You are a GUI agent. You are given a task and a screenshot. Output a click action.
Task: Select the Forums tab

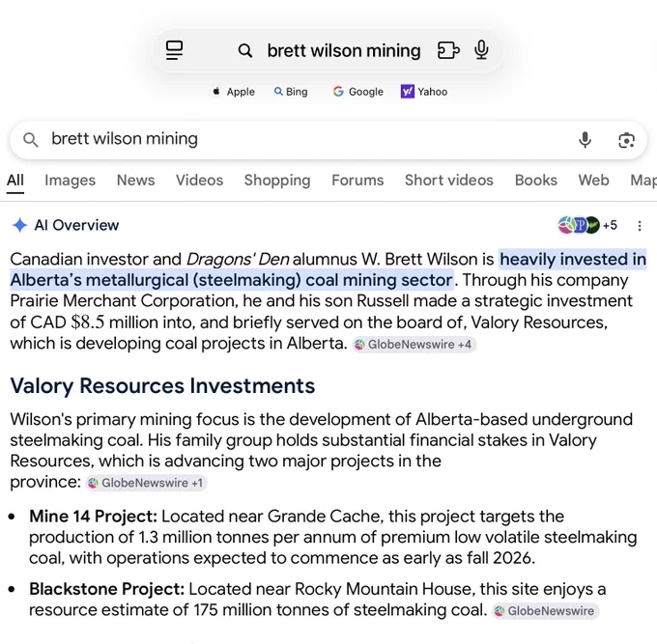click(357, 180)
